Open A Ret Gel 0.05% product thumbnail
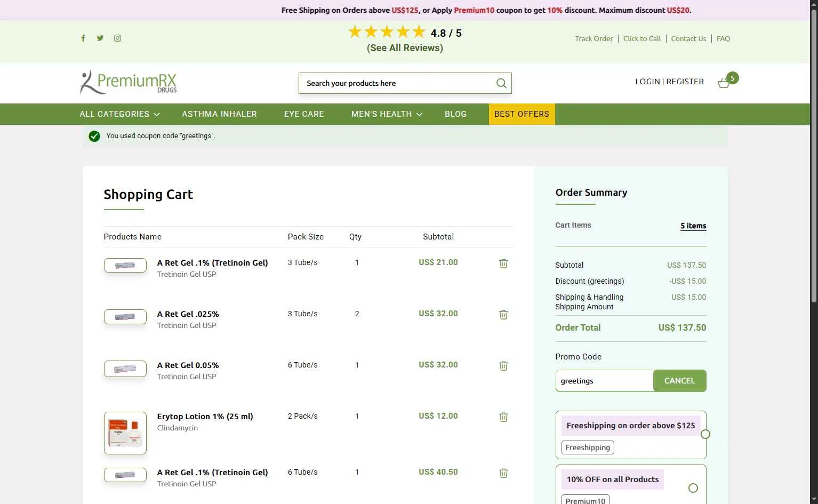The height and width of the screenshot is (504, 818). click(125, 369)
